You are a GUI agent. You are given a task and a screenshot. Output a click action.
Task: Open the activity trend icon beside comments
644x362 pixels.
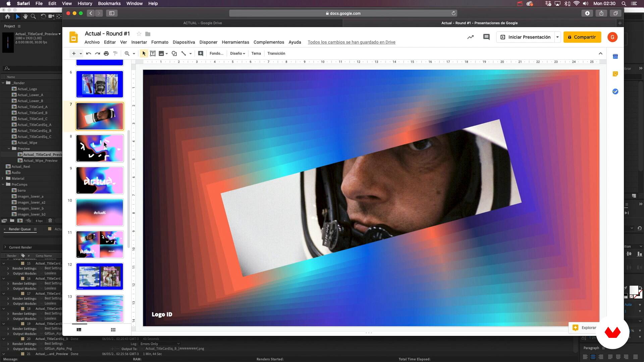point(471,37)
